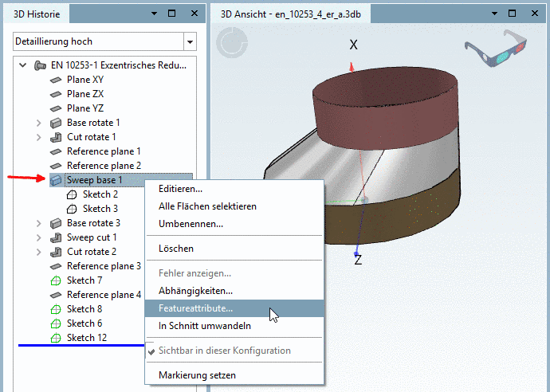Switch to the 3D Ansicht en_10253_4_er_a.3db tab

291,14
